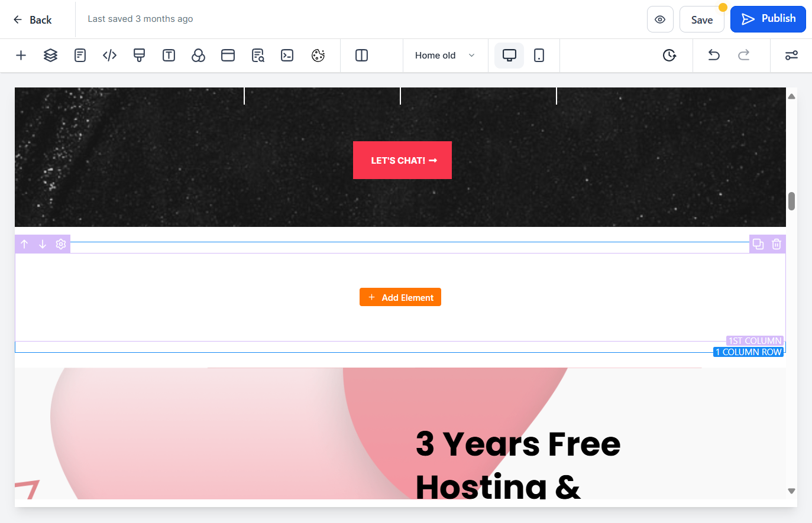
Task: Toggle the split panel layout icon
Action: [x=361, y=56]
